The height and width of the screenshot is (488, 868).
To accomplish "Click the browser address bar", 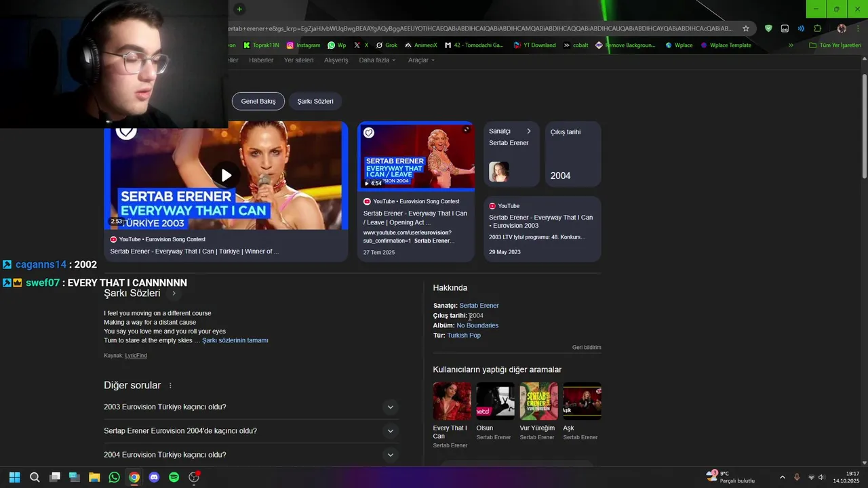I will 481,28.
